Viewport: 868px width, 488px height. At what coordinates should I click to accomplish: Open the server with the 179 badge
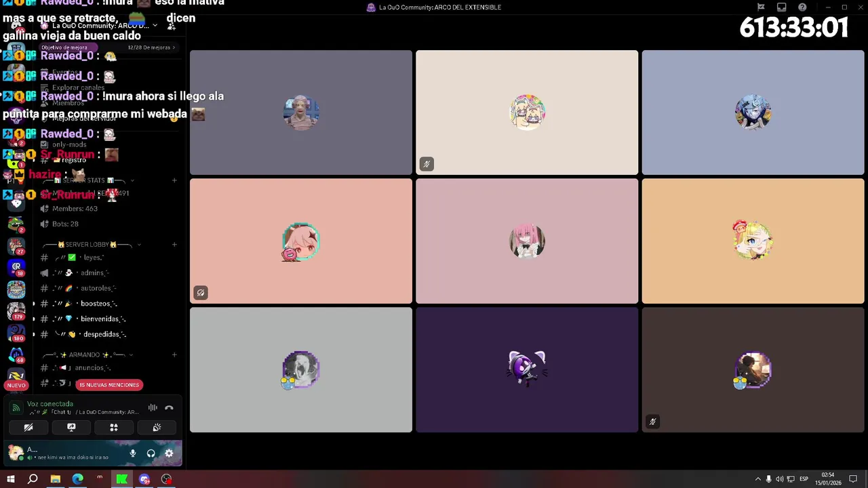[16, 311]
